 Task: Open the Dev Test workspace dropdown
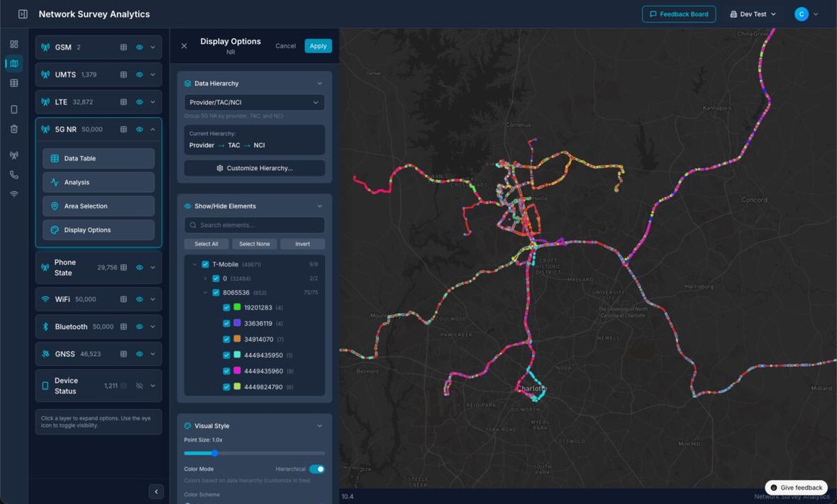(x=753, y=14)
